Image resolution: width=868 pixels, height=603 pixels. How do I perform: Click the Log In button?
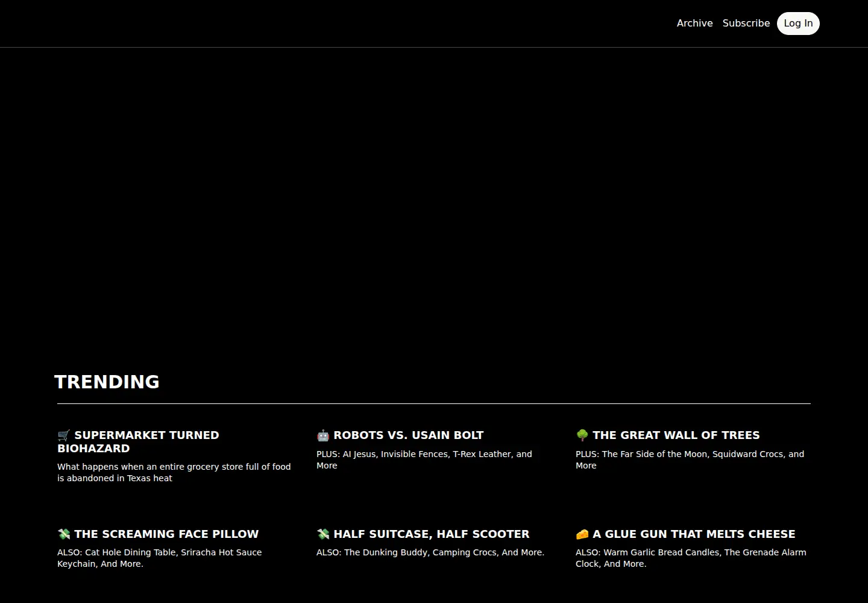[798, 23]
